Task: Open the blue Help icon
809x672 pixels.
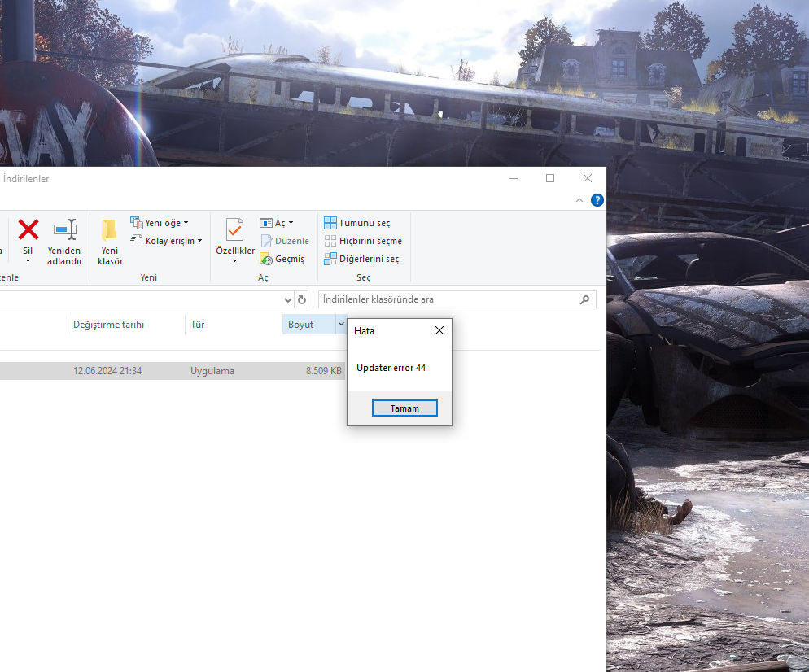Action: point(597,200)
